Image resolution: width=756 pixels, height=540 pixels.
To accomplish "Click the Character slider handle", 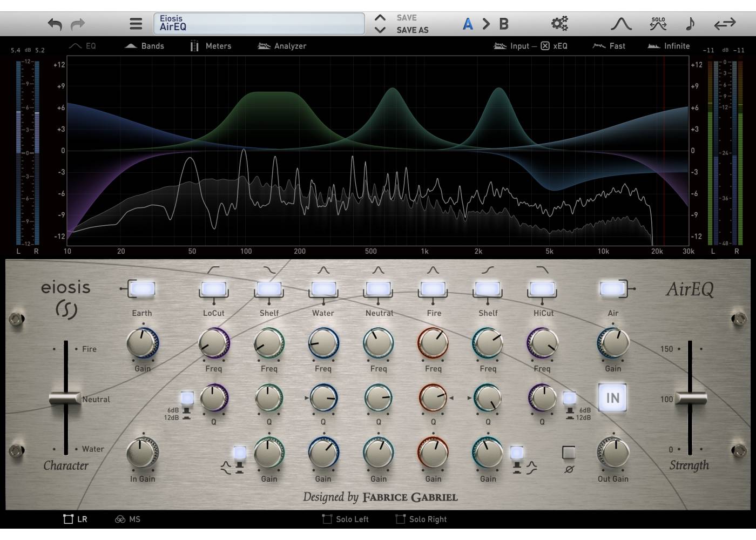I will pyautogui.click(x=65, y=399).
